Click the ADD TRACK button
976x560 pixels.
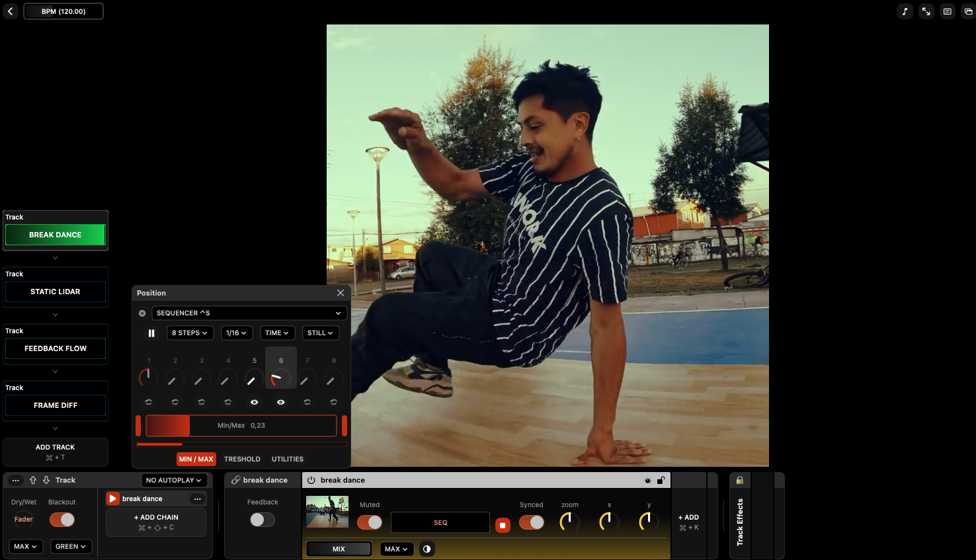[x=56, y=452]
